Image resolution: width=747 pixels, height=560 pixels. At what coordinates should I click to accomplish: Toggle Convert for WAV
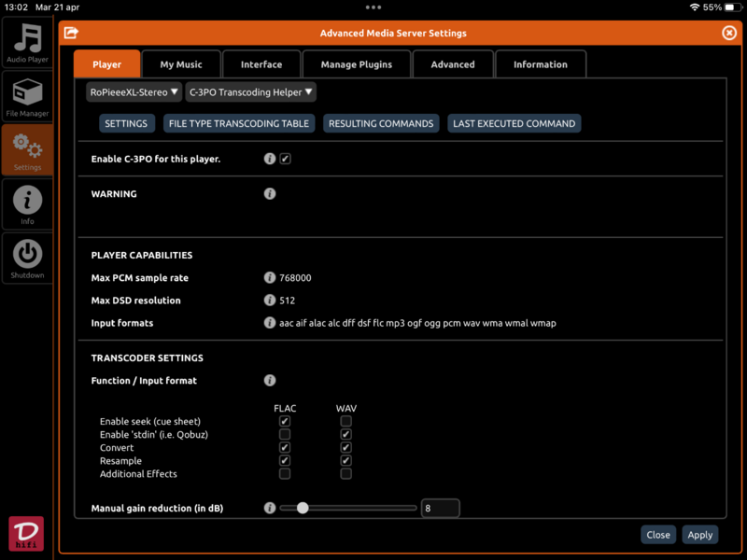coord(345,448)
